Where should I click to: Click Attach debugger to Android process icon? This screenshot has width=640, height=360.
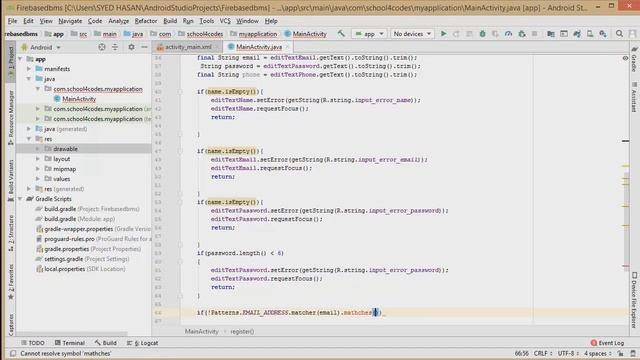tap(522, 34)
